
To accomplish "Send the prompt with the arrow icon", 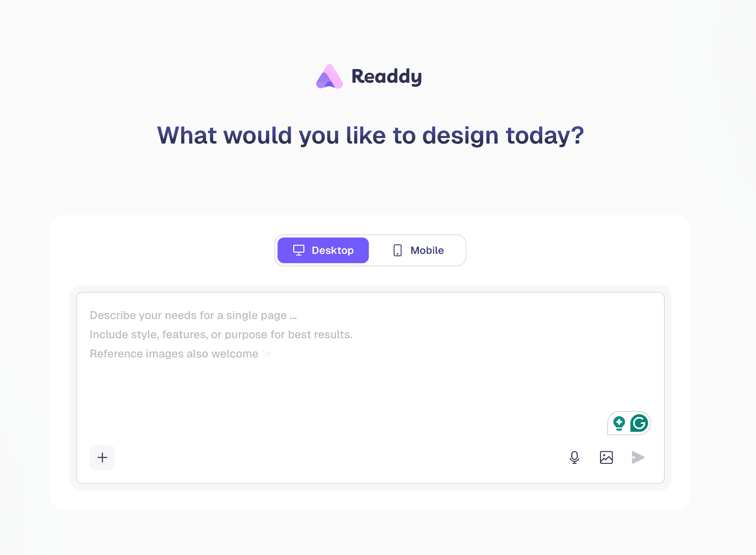I will click(638, 457).
